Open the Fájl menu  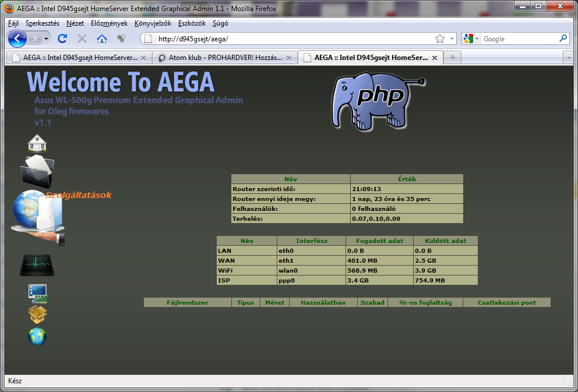(13, 23)
